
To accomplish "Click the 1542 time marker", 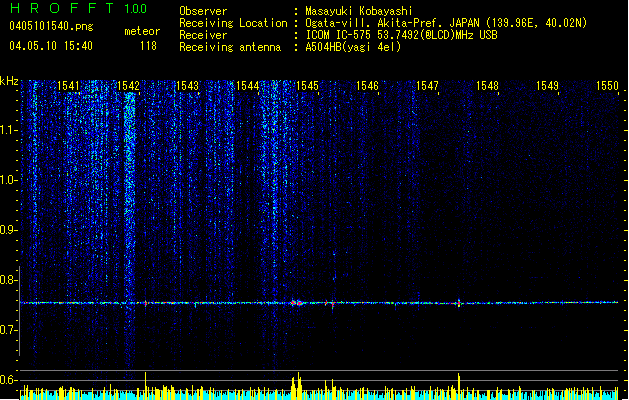I will coord(128,86).
